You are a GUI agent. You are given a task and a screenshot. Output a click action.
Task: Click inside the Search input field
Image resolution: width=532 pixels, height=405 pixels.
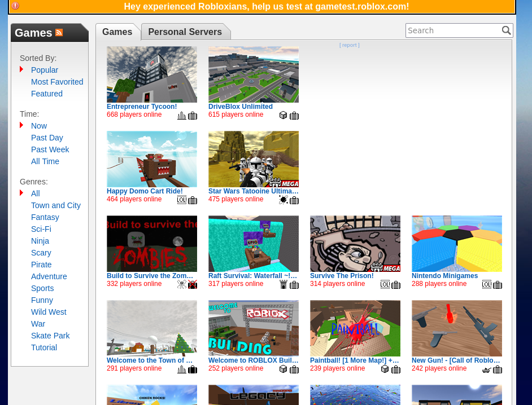[x=452, y=30]
